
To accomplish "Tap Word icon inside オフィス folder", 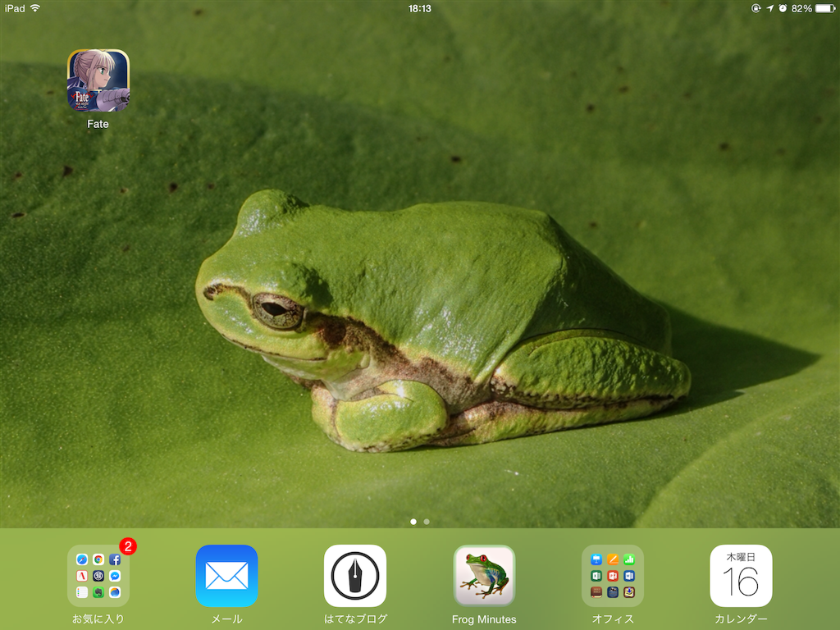I will 629,576.
